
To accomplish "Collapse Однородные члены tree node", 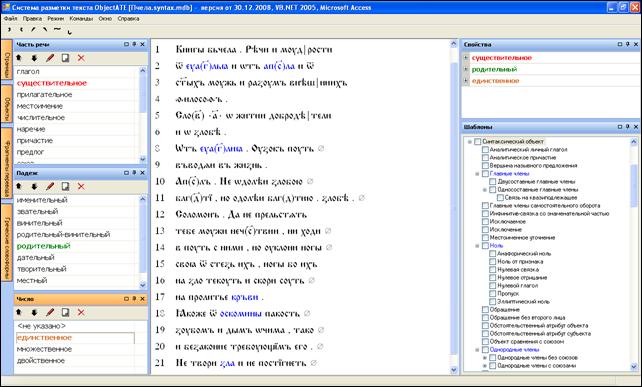I will point(477,350).
